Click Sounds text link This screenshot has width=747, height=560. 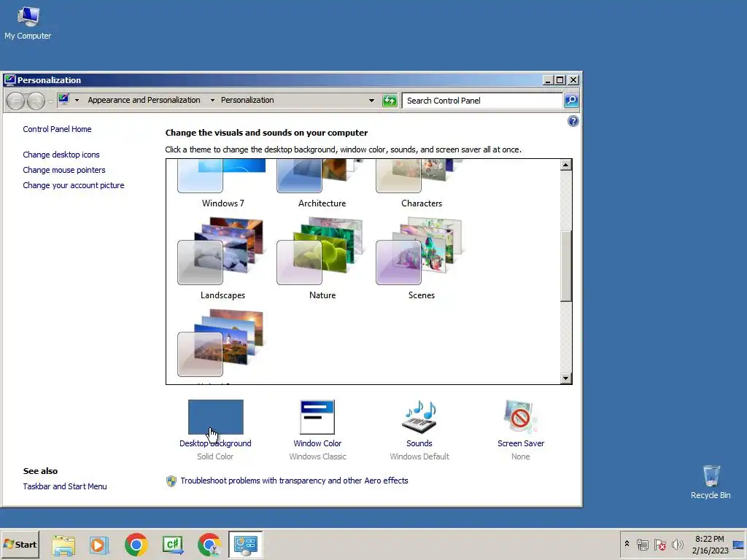tap(419, 443)
